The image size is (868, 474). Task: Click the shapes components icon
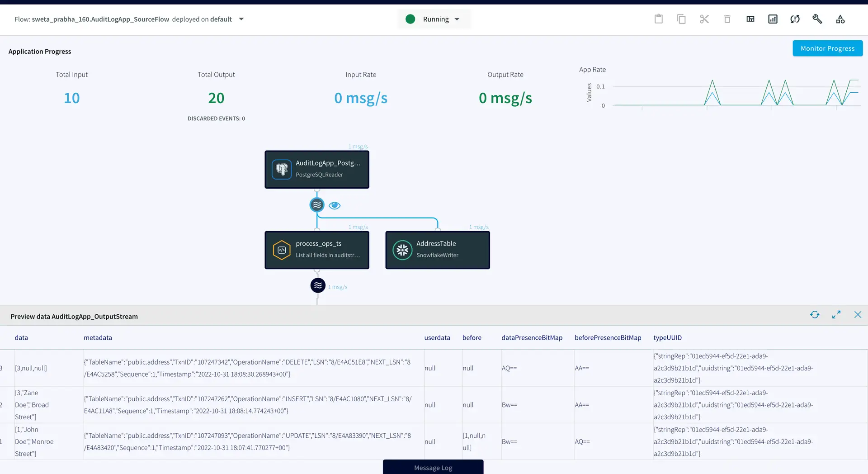[840, 19]
